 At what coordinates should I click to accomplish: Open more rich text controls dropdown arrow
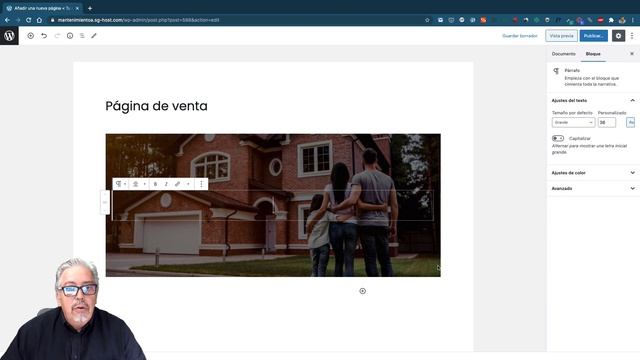point(188,184)
